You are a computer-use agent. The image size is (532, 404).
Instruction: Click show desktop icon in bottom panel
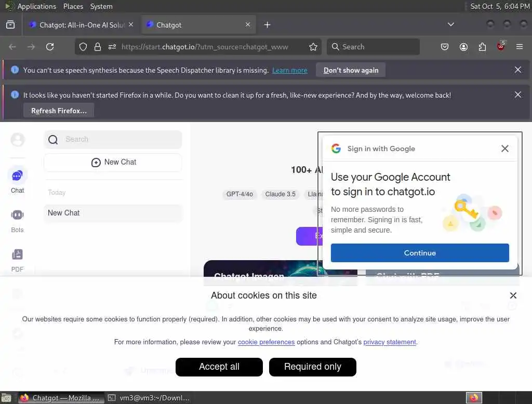pos(6,398)
